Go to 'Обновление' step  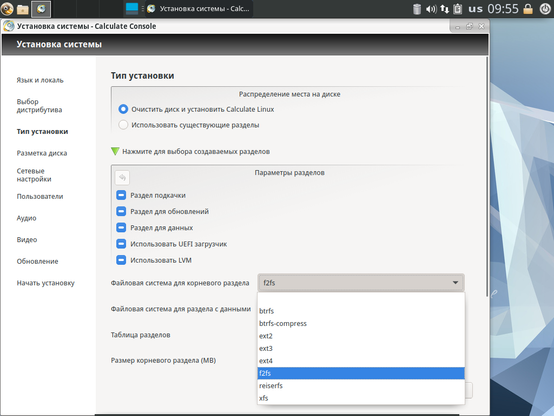coord(37,261)
